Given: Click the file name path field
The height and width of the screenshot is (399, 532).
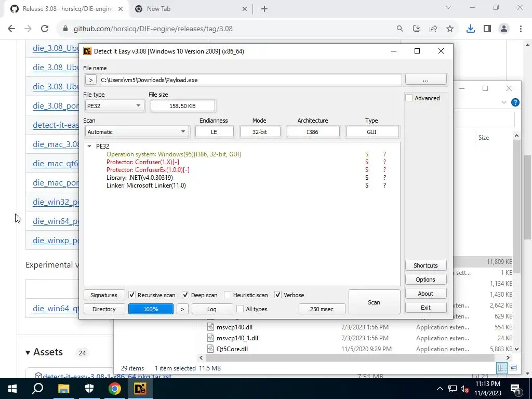Looking at the screenshot, I should [251, 80].
